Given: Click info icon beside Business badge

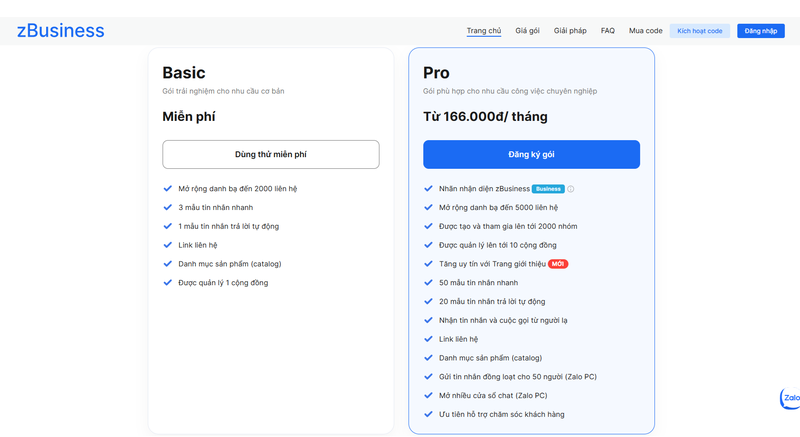Looking at the screenshot, I should point(570,189).
